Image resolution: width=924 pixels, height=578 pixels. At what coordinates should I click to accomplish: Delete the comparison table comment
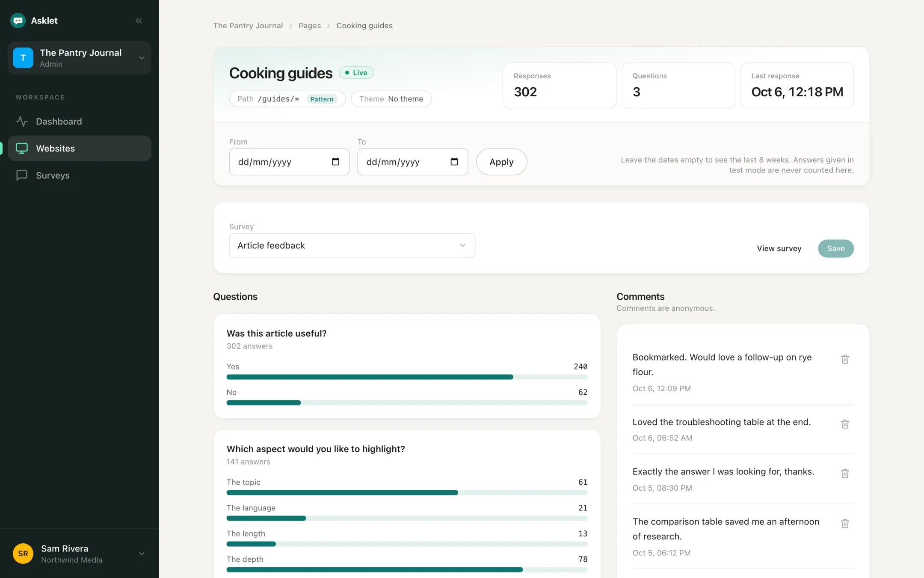[845, 524]
